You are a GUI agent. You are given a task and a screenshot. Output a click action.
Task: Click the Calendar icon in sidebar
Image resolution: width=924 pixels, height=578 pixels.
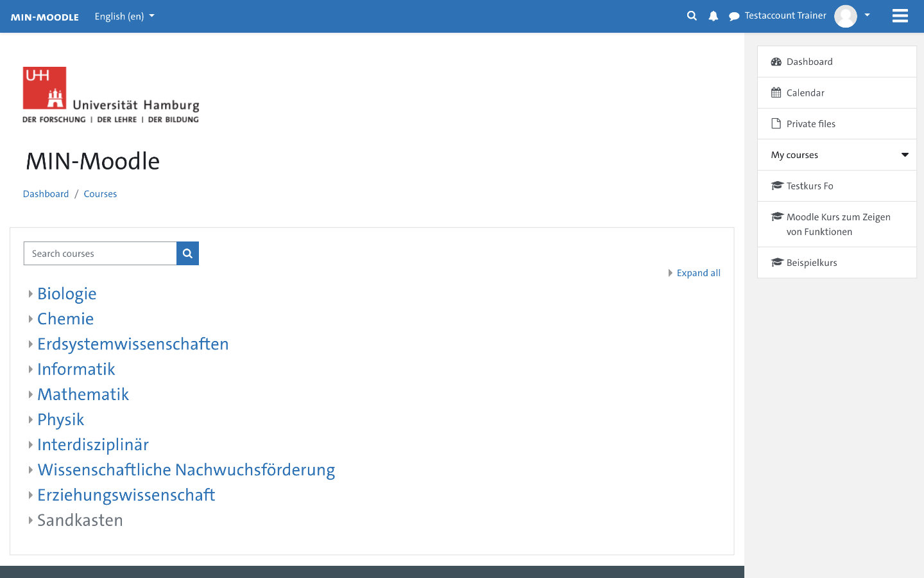(776, 92)
